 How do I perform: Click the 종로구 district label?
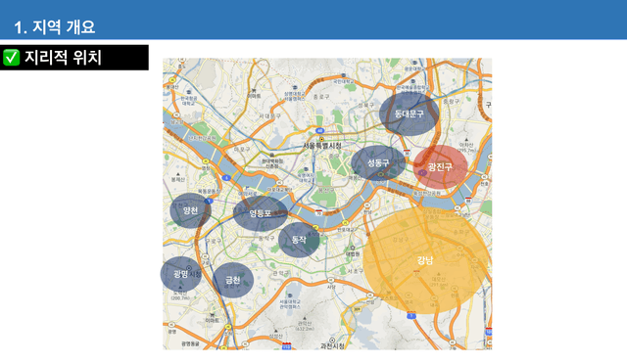pyautogui.click(x=321, y=97)
